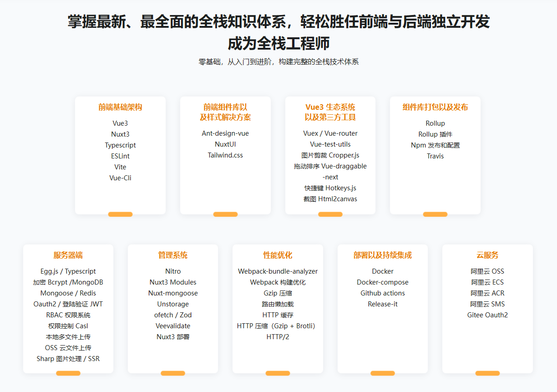Click Github actions entry
Viewport: 557px width, 392px height.
(x=383, y=293)
